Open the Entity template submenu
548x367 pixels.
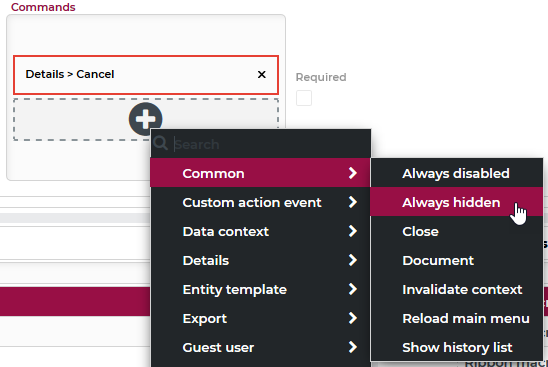(260, 289)
